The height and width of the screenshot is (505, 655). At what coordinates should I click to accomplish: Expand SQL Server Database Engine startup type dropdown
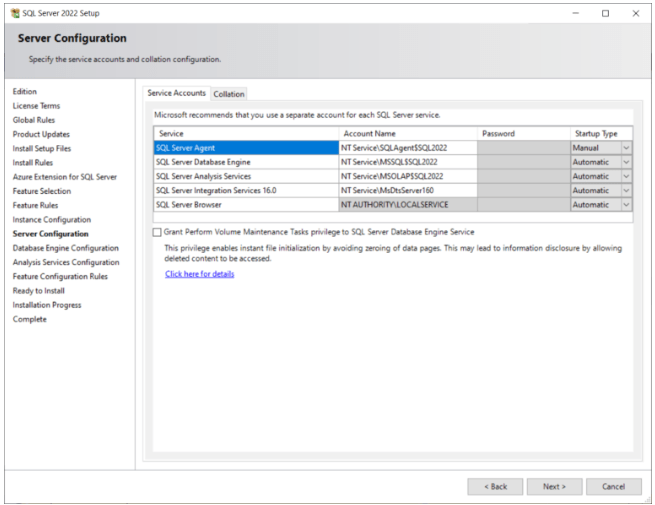pyautogui.click(x=626, y=162)
